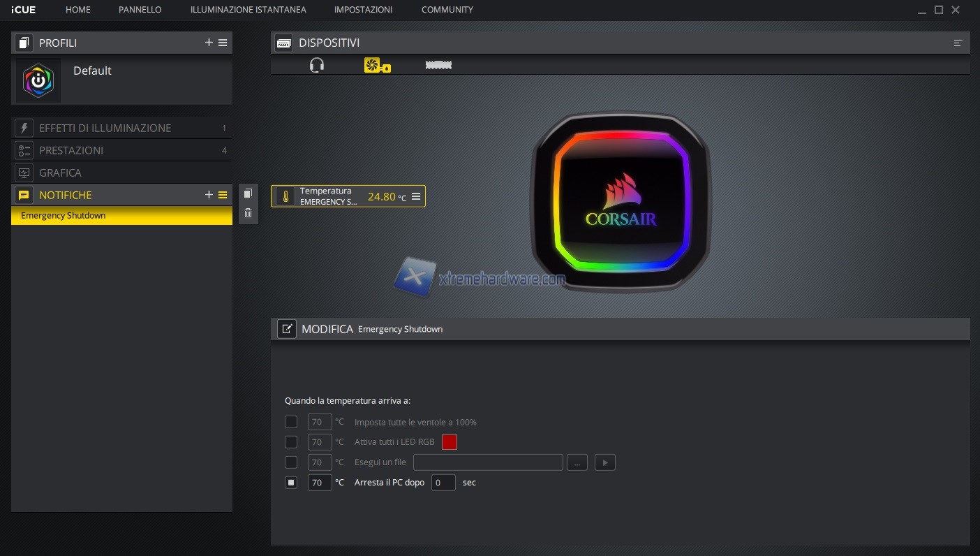Open the Impostazioni menu

point(363,10)
